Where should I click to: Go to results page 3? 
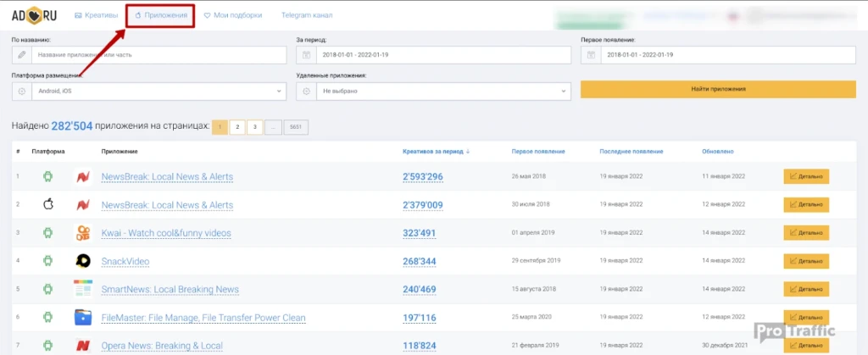pos(254,127)
